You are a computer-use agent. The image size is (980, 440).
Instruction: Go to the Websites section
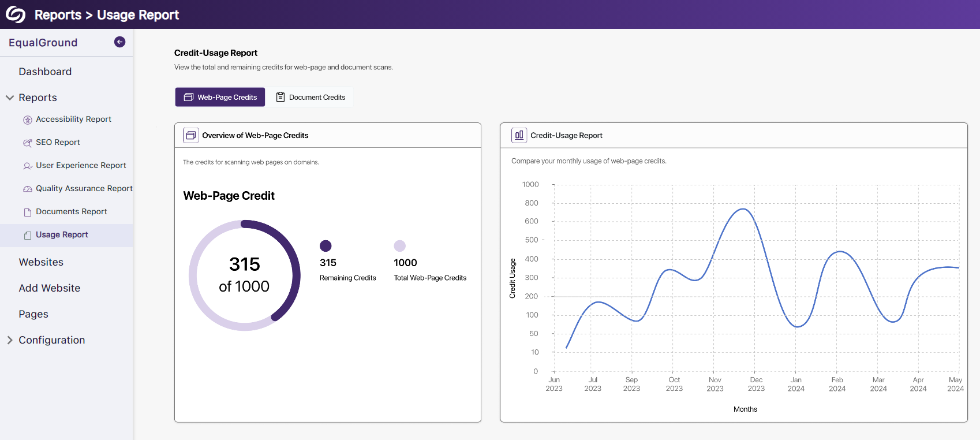pos(41,262)
